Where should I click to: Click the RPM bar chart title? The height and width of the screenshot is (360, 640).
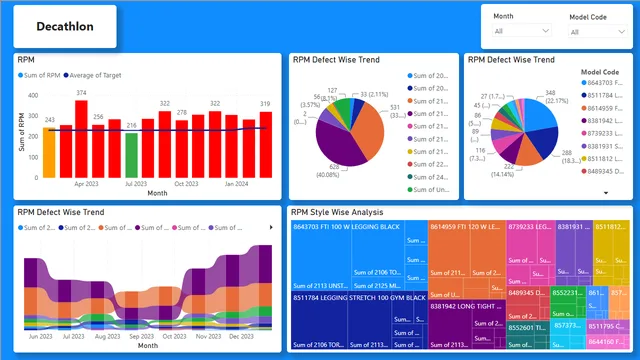tap(26, 60)
